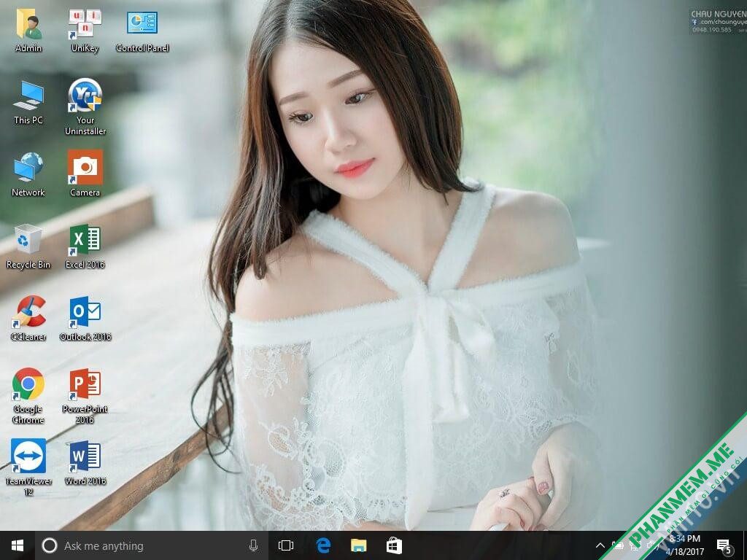Image resolution: width=747 pixels, height=560 pixels.
Task: Select the Outlook 2016 shortcut
Action: [85, 319]
